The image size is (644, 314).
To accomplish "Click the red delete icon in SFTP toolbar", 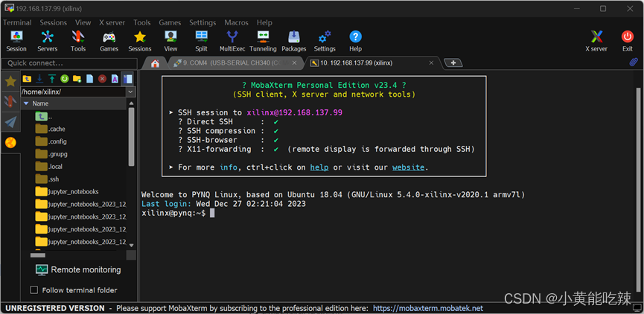I will (102, 79).
